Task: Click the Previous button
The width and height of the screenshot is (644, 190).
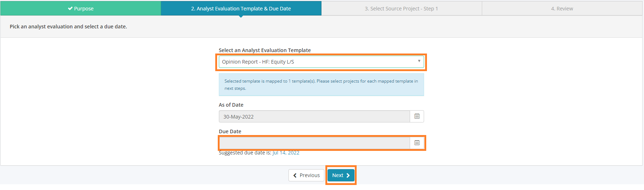Action: 306,175
